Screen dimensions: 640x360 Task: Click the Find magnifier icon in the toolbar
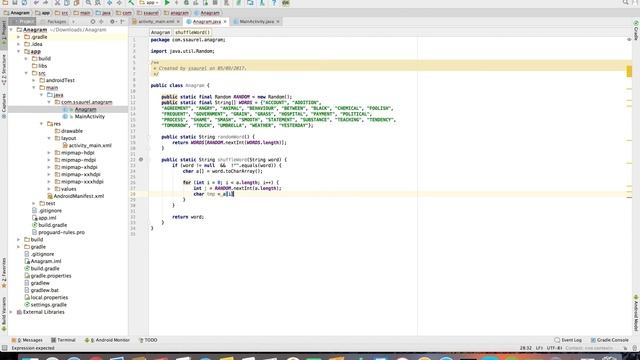pos(88,2)
